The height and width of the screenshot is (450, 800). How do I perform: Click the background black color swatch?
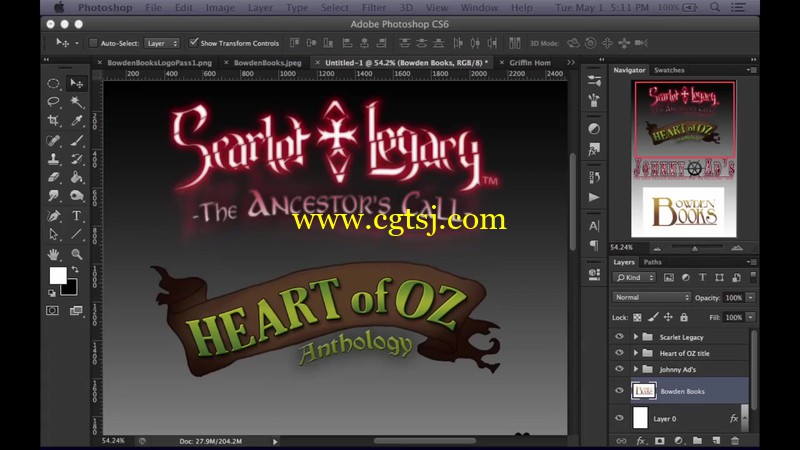coord(71,289)
